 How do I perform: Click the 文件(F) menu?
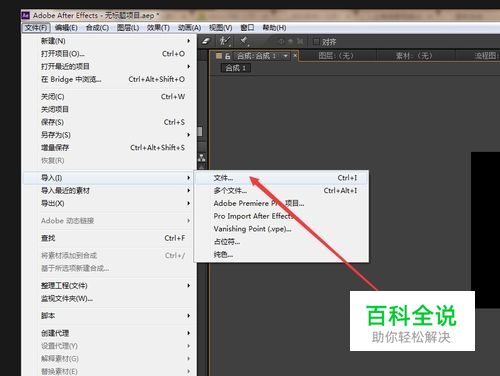pyautogui.click(x=36, y=28)
